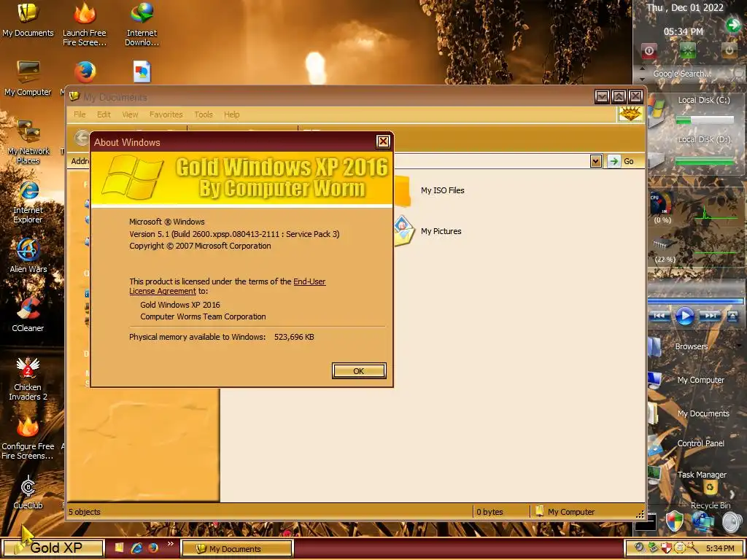
Task: Click OK in the About Windows dialog
Action: (x=359, y=371)
